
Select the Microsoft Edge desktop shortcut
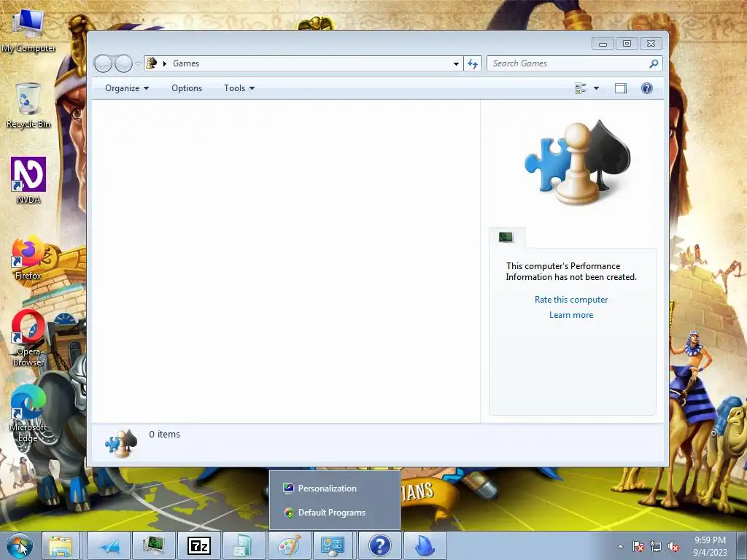point(28,414)
